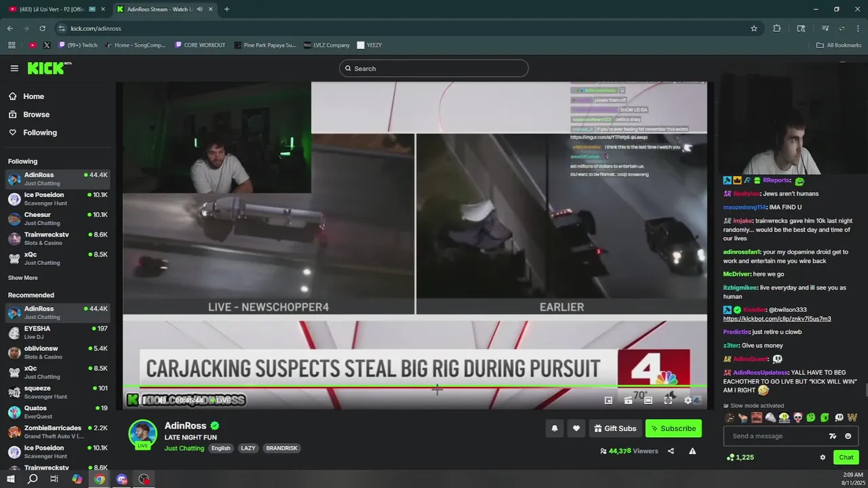Open the Kick hamburger menu
Image resolution: width=868 pixels, height=488 pixels.
[x=14, y=68]
